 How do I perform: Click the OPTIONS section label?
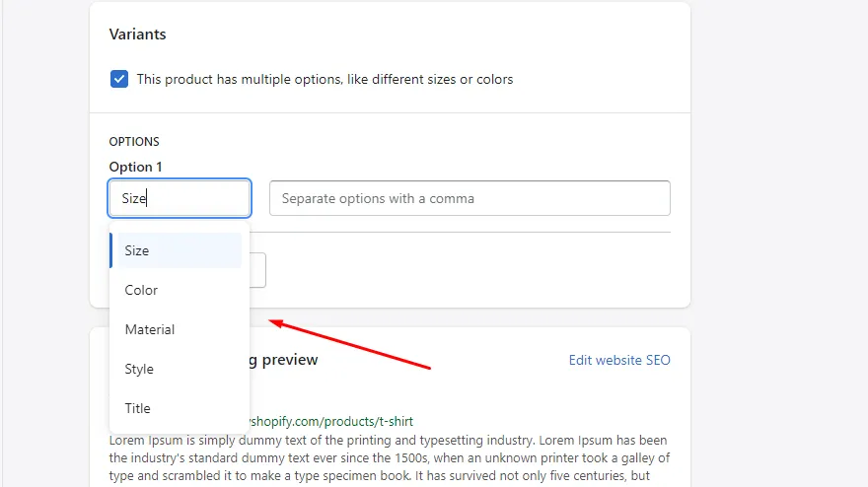pos(134,142)
